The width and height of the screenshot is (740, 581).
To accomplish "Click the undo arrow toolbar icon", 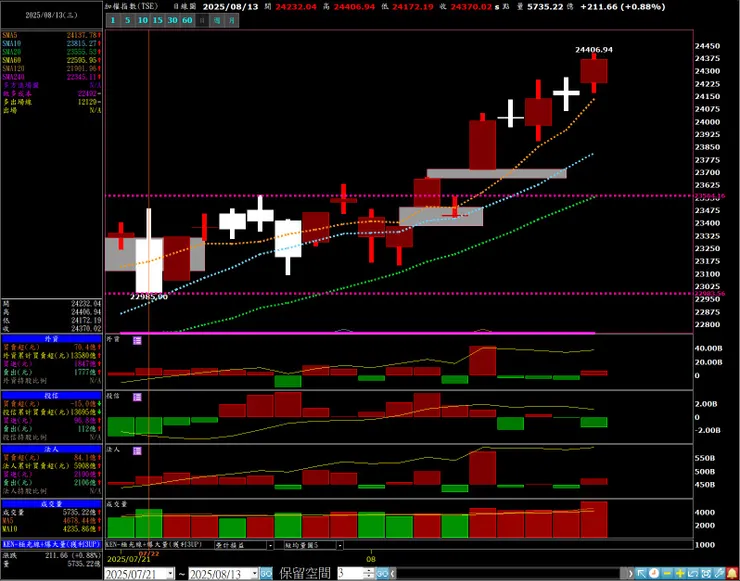I will [x=693, y=573].
